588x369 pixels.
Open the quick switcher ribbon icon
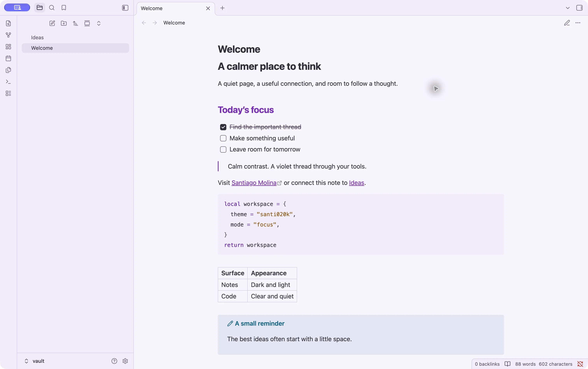(x=8, y=23)
